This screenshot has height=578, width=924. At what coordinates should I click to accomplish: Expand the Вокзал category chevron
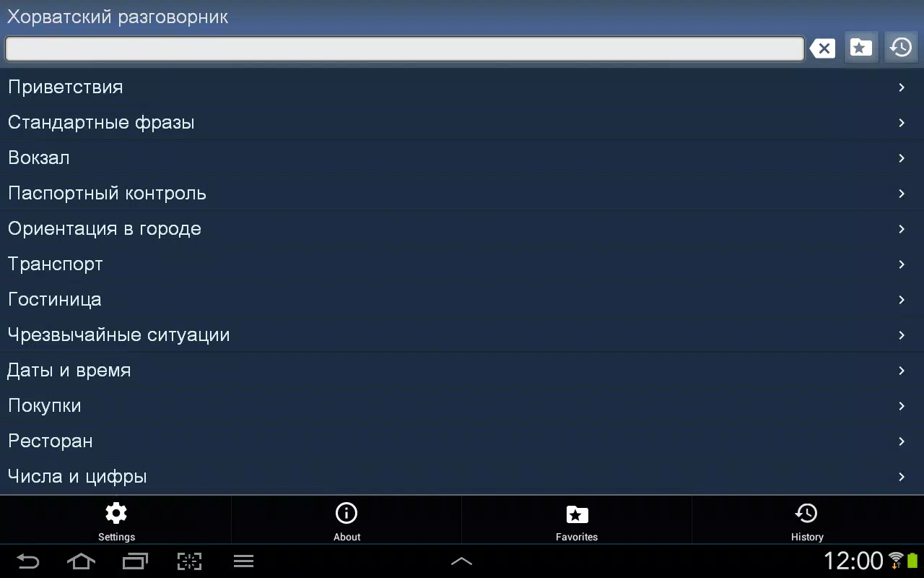902,158
